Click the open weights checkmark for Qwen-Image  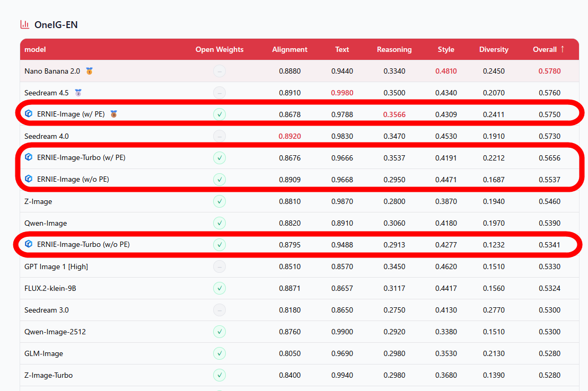point(220,223)
